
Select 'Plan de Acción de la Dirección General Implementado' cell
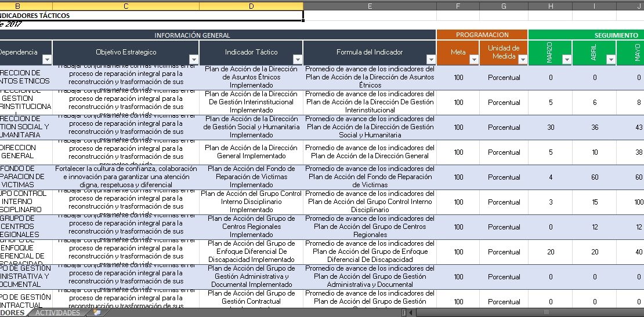[251, 152]
